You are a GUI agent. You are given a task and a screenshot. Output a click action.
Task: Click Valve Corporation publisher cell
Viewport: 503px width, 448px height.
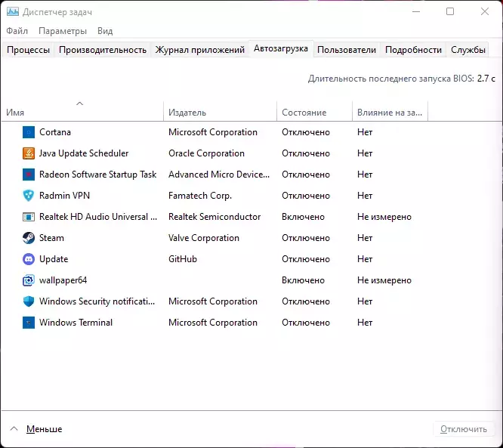coord(204,238)
